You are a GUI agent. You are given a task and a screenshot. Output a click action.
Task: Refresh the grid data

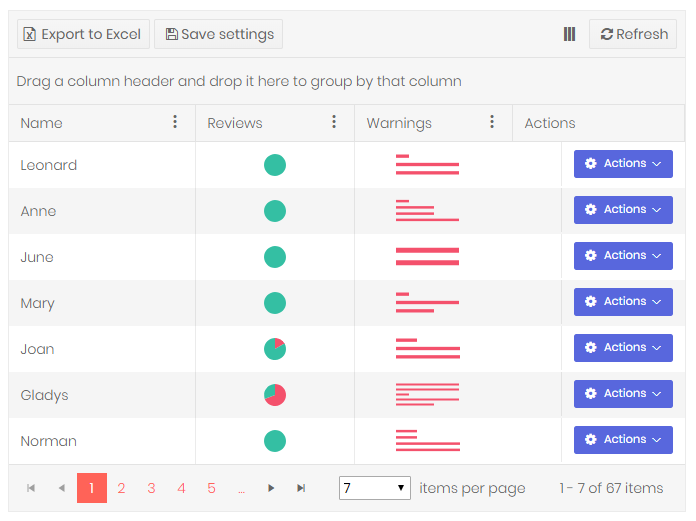point(633,34)
